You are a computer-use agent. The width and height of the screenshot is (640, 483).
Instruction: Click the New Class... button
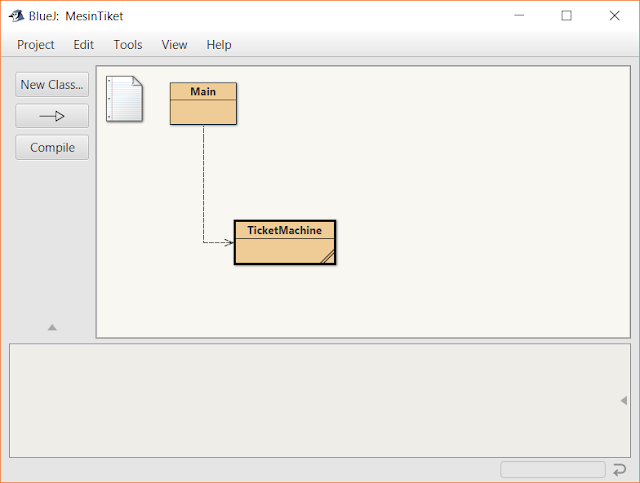point(52,85)
